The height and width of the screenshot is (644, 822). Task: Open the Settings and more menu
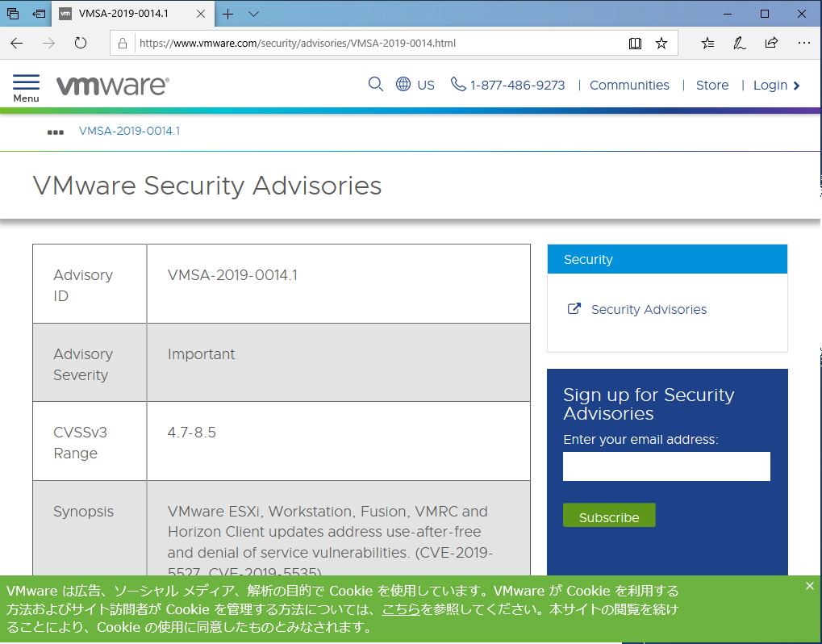tap(803, 43)
